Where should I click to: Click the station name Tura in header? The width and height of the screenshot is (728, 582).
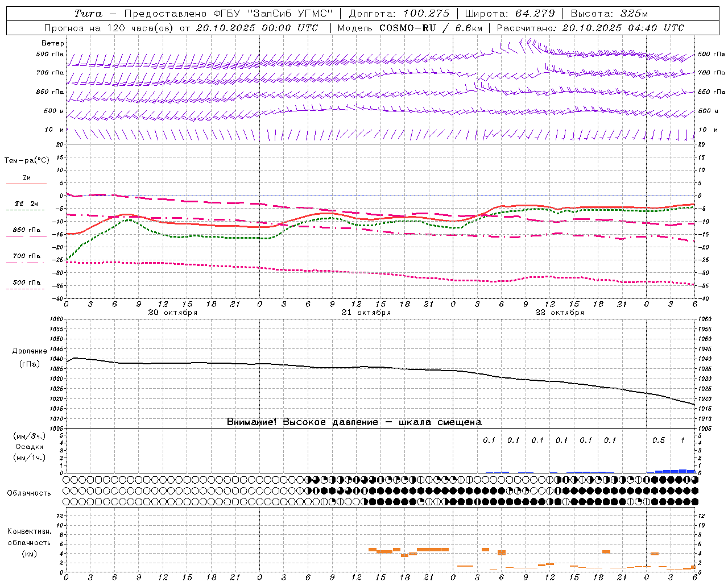88,14
